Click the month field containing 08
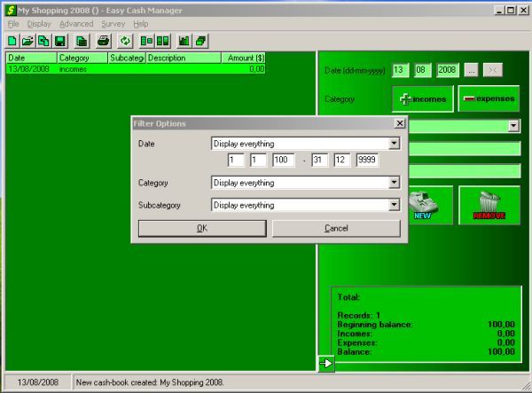This screenshot has width=532, height=393. point(422,70)
